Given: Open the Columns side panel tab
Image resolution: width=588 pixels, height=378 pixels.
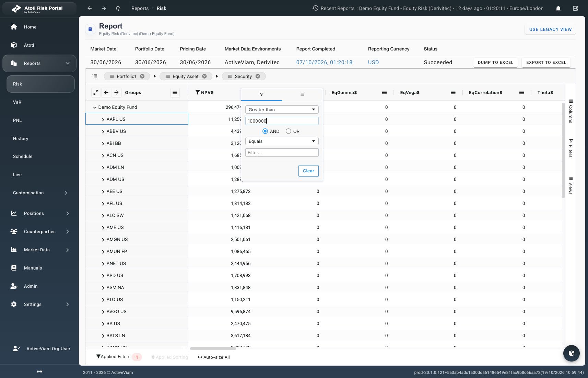Looking at the screenshot, I should pos(571,111).
